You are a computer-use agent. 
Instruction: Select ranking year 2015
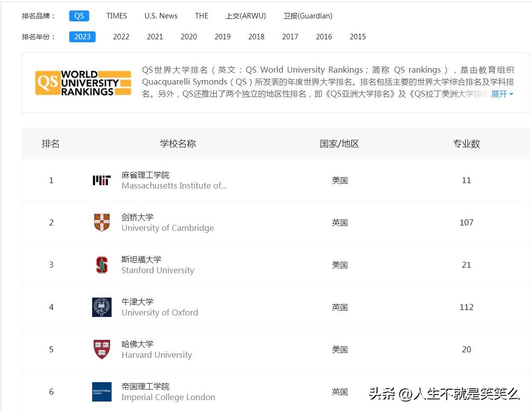358,36
